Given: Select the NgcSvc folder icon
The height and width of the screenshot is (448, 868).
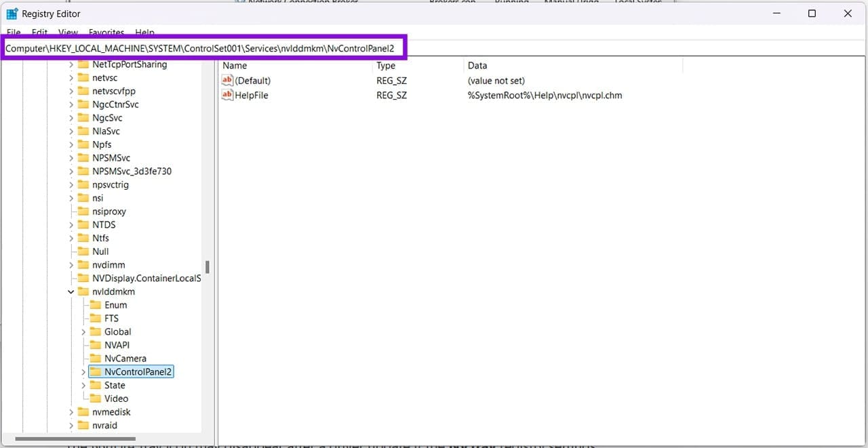Looking at the screenshot, I should click(83, 118).
